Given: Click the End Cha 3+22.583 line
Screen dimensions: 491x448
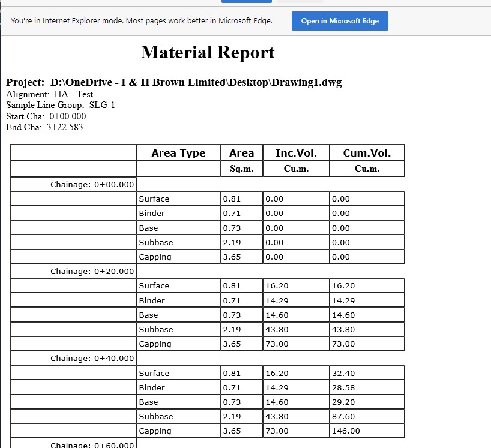Looking at the screenshot, I should (x=44, y=127).
